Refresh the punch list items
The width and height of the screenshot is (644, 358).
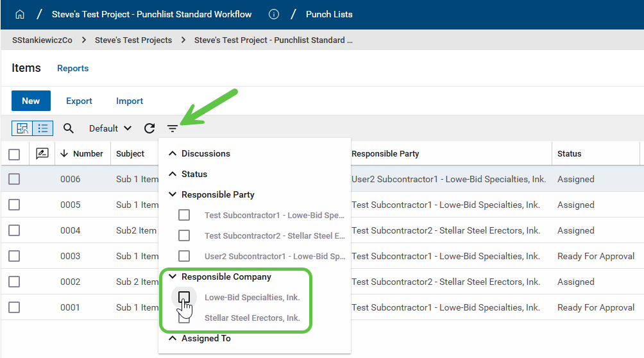click(149, 128)
